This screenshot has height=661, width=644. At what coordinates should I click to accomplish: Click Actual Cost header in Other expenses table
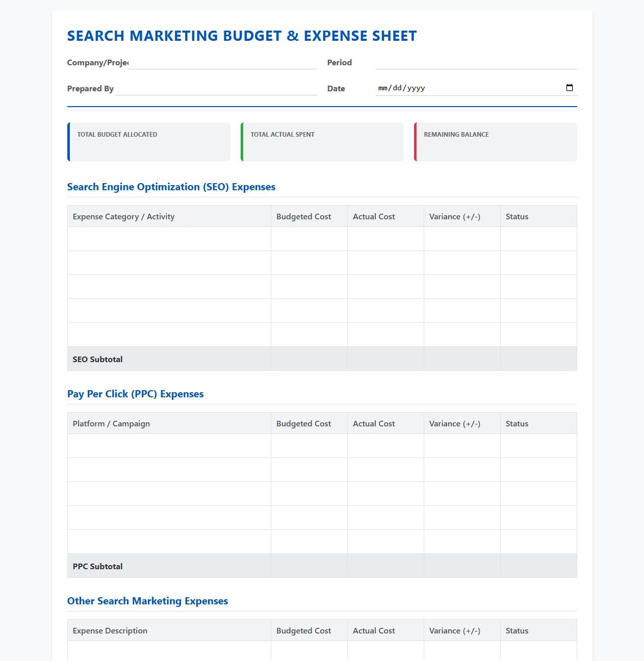[x=386, y=630]
